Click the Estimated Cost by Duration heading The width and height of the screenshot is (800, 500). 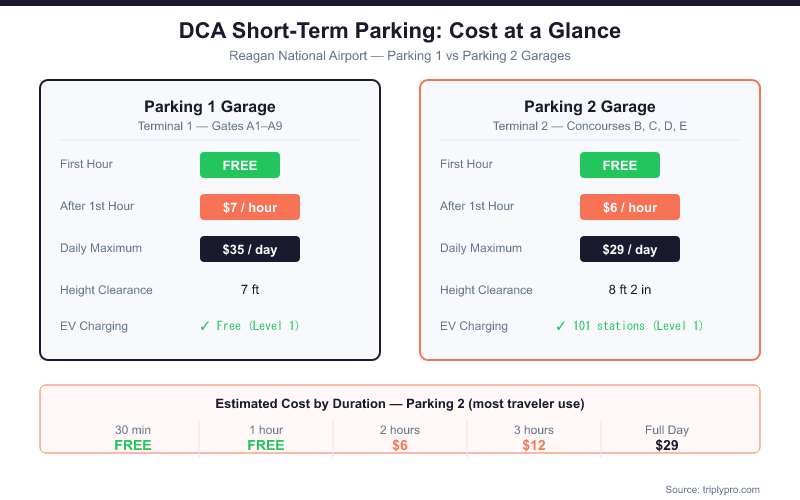[400, 404]
